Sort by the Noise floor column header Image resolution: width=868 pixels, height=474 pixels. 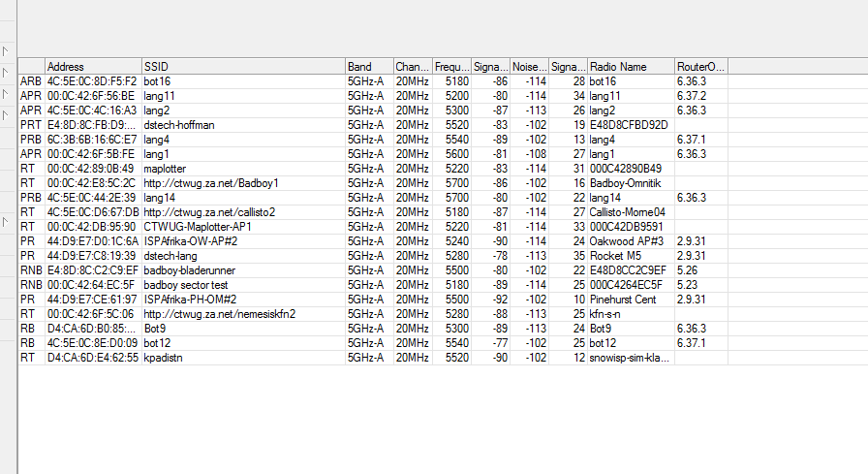tap(529, 66)
